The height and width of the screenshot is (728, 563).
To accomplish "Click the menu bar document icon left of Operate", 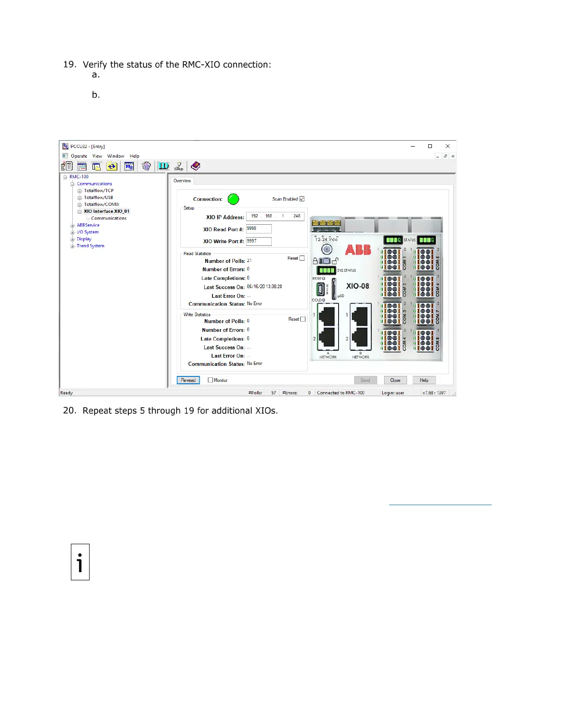I will tap(65, 156).
